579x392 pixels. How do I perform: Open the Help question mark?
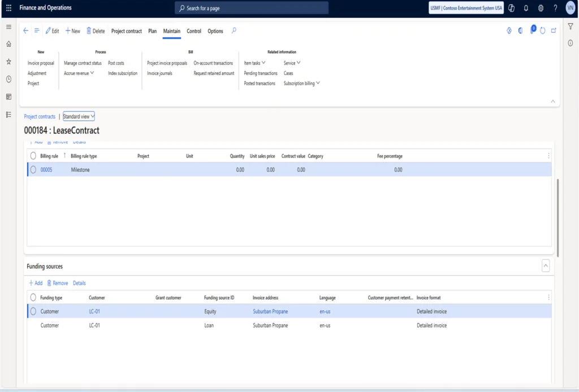pos(555,8)
